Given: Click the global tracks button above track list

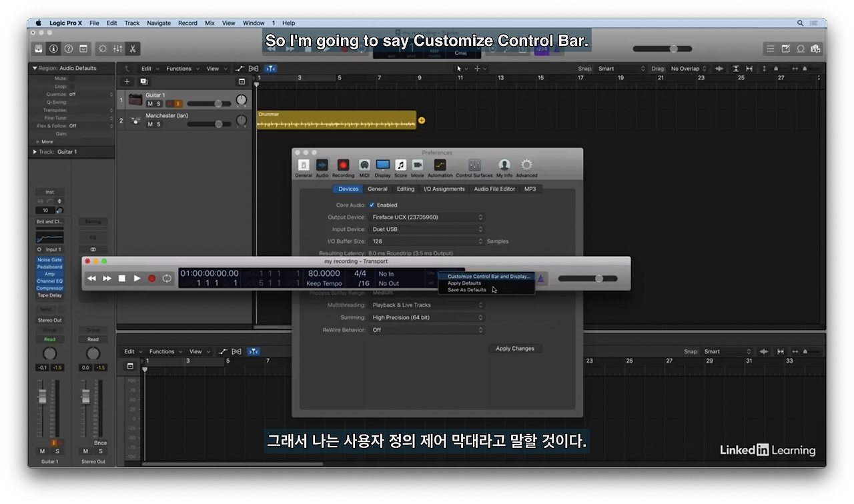Looking at the screenshot, I should (x=242, y=81).
